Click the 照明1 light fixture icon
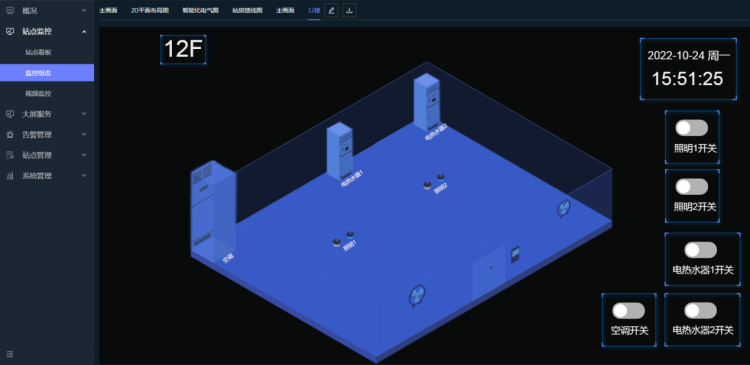 tap(344, 239)
